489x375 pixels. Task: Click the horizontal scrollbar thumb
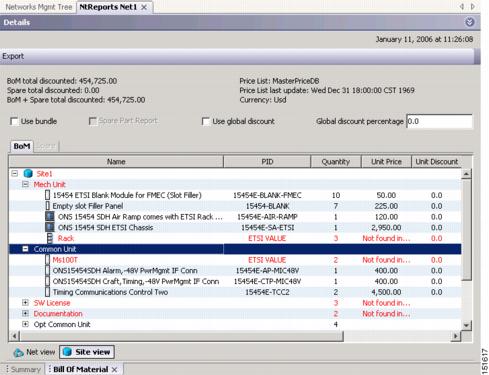[x=181, y=336]
